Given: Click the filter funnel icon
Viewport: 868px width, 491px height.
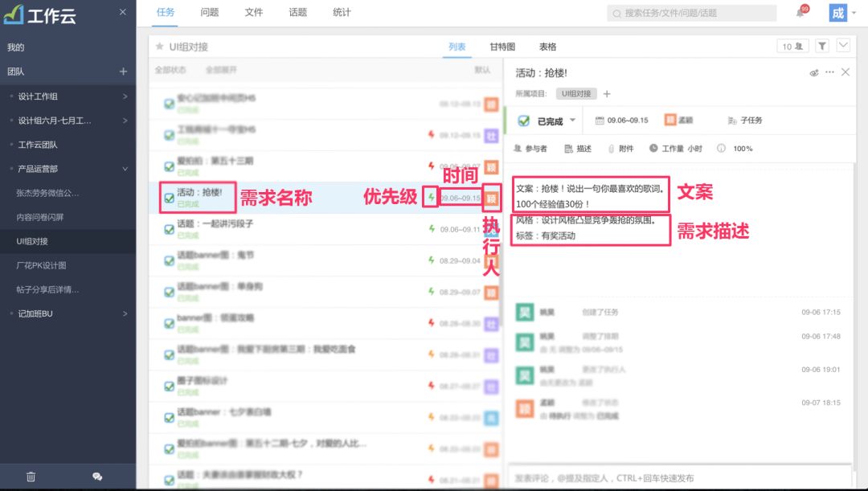Looking at the screenshot, I should pyautogui.click(x=822, y=47).
